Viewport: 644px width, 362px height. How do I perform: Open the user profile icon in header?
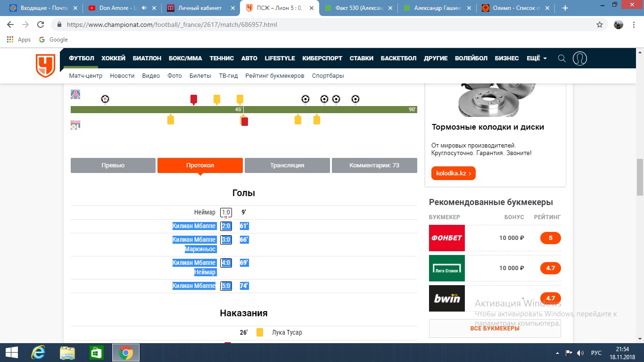pos(580,58)
